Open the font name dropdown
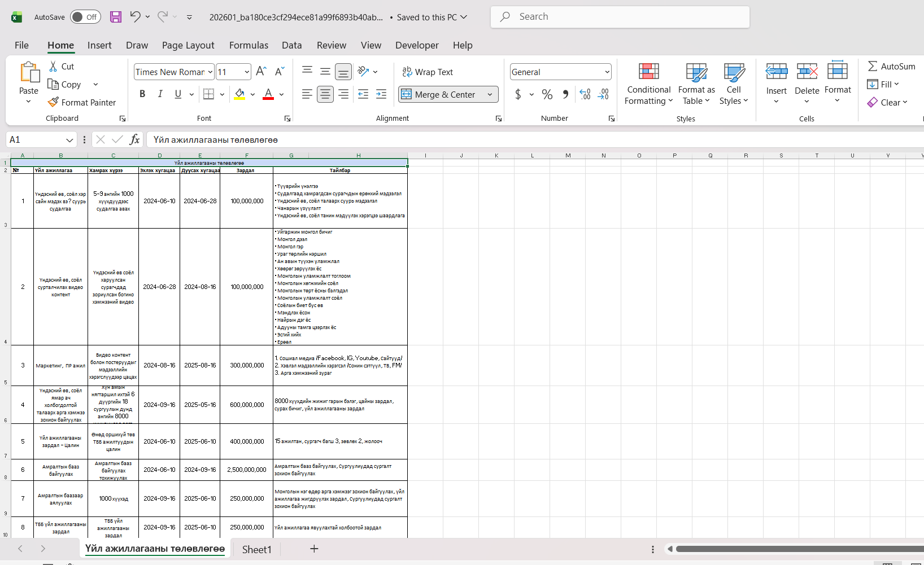The height and width of the screenshot is (565, 924). click(x=210, y=72)
